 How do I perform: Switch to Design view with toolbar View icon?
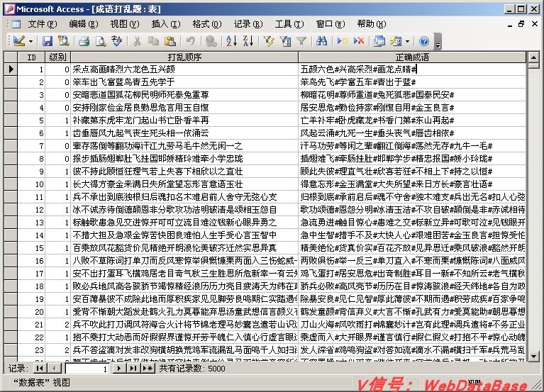point(18,41)
